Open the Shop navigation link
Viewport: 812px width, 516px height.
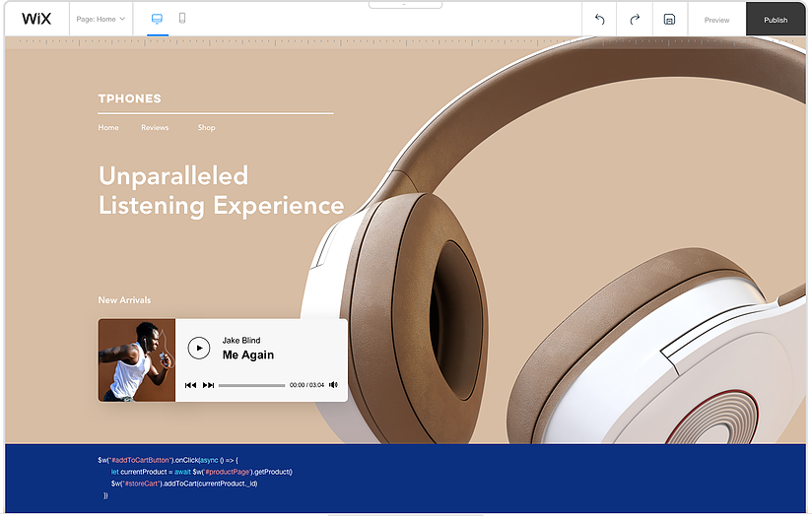(x=206, y=127)
